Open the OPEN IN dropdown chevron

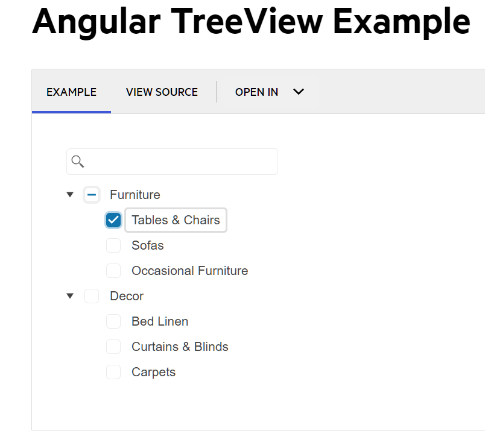tap(299, 92)
